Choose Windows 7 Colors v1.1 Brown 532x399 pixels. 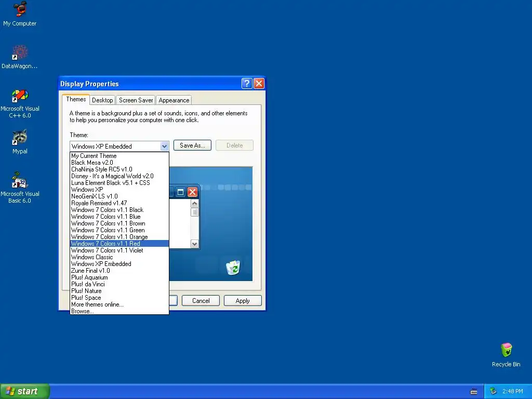[x=119, y=223]
